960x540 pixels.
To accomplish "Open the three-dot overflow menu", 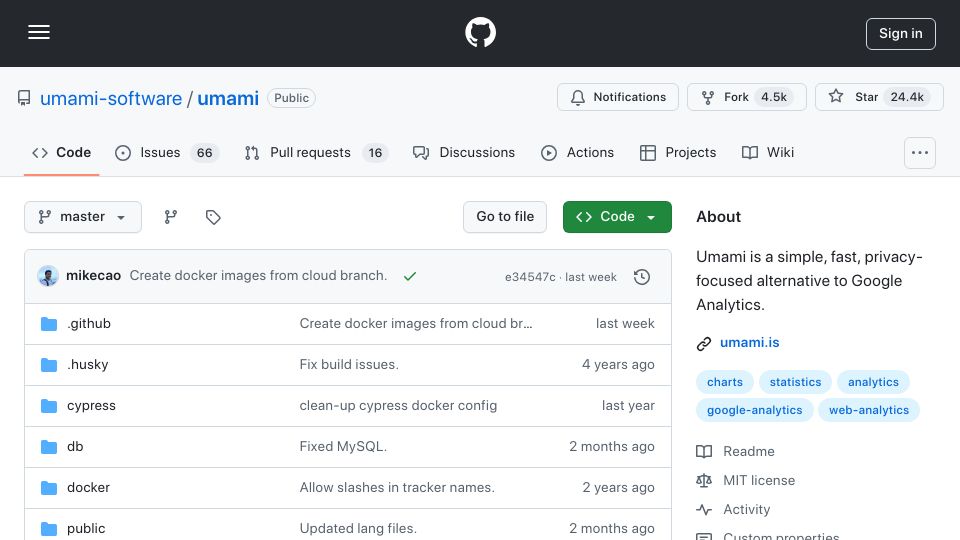I will [920, 152].
